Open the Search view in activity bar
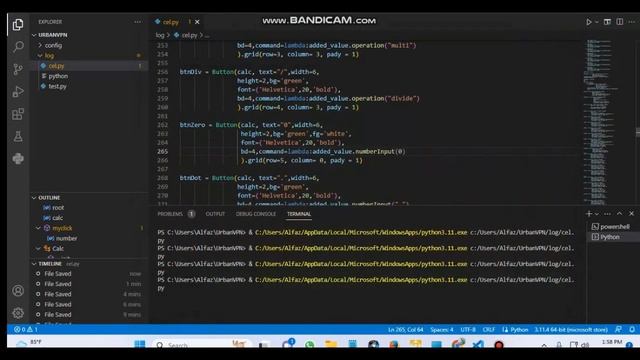The width and height of the screenshot is (640, 360). [18, 47]
